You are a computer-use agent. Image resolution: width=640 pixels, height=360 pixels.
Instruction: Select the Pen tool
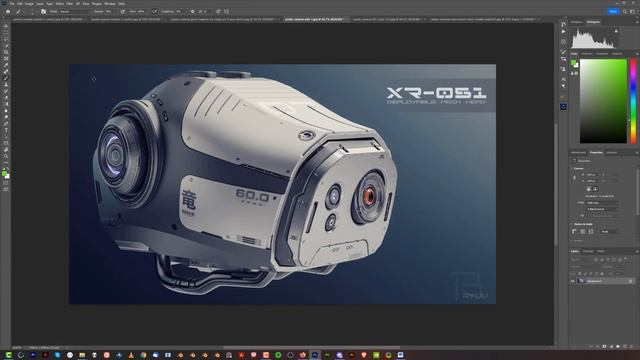(x=6, y=123)
